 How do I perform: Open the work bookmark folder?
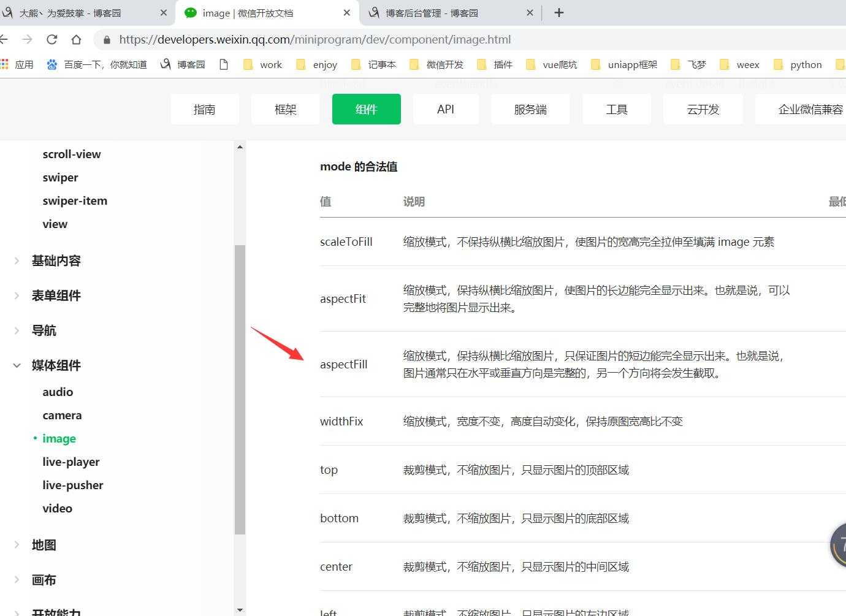[x=262, y=64]
